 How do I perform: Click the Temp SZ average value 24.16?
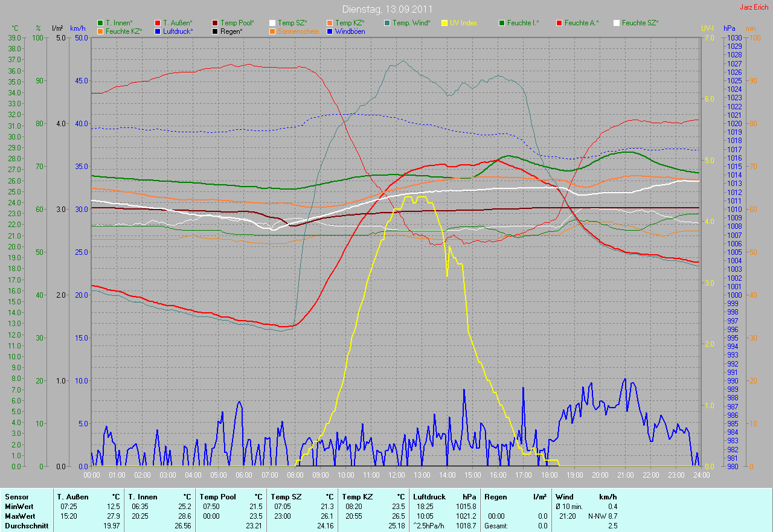point(326,526)
